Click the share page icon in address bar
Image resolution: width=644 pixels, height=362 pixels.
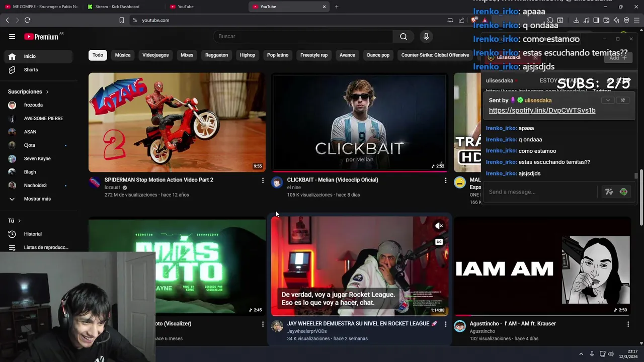click(461, 20)
